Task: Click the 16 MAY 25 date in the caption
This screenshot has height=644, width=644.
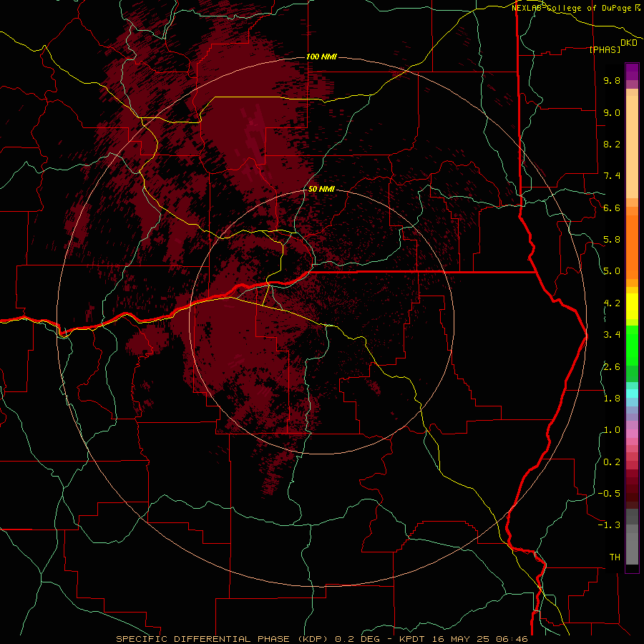Action: point(459,639)
